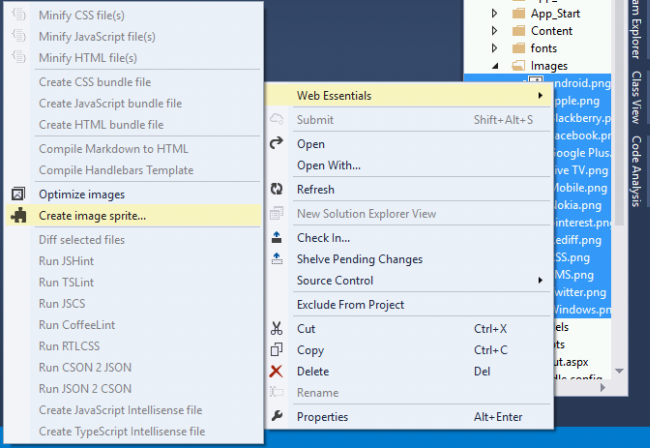
Task: Click the Open arrow icon
Action: (277, 144)
